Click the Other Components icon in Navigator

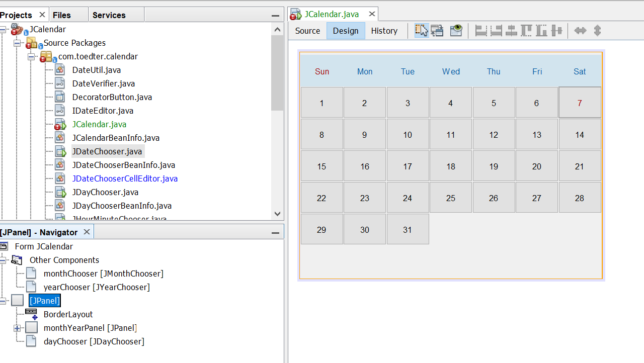[17, 260]
